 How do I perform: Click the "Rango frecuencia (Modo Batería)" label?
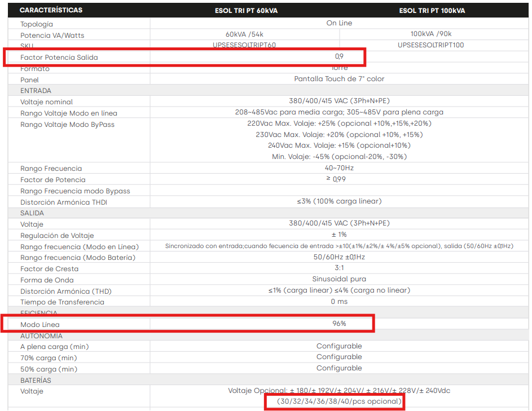[x=78, y=258]
